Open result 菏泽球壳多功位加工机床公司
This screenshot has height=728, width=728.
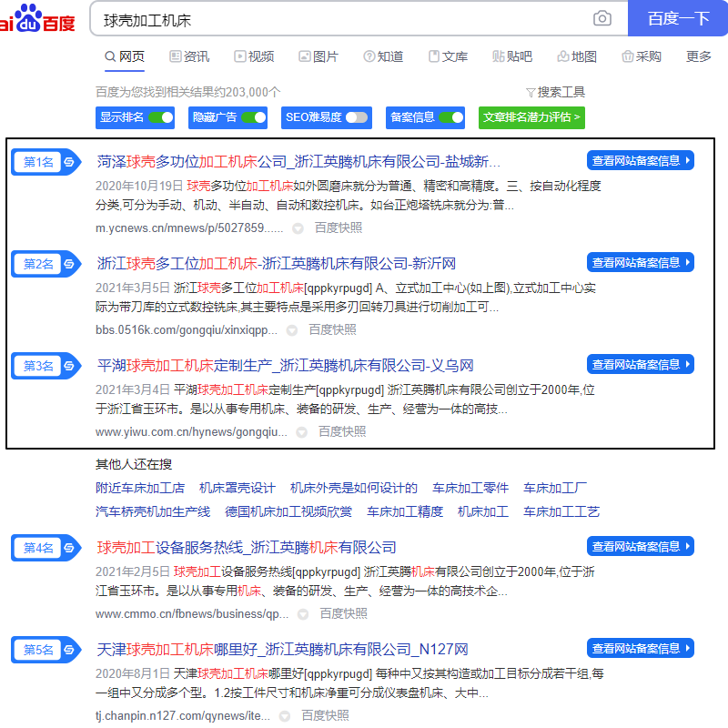click(298, 162)
